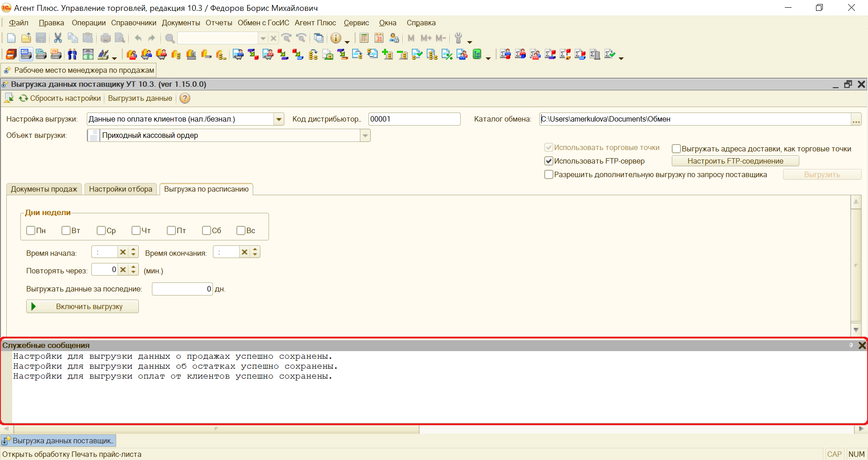The width and height of the screenshot is (868, 460).
Task: Click the round question mark help icon
Action: [x=185, y=98]
